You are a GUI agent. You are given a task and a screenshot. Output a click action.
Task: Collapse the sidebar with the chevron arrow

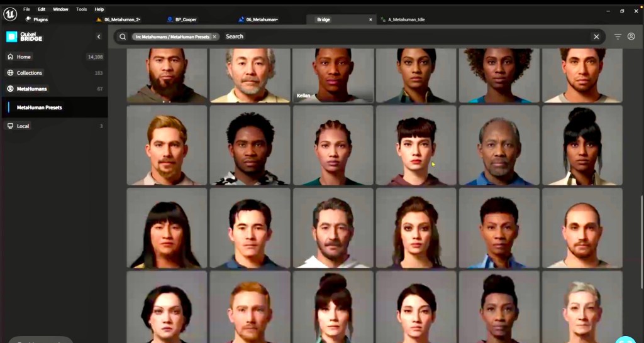pyautogui.click(x=99, y=36)
